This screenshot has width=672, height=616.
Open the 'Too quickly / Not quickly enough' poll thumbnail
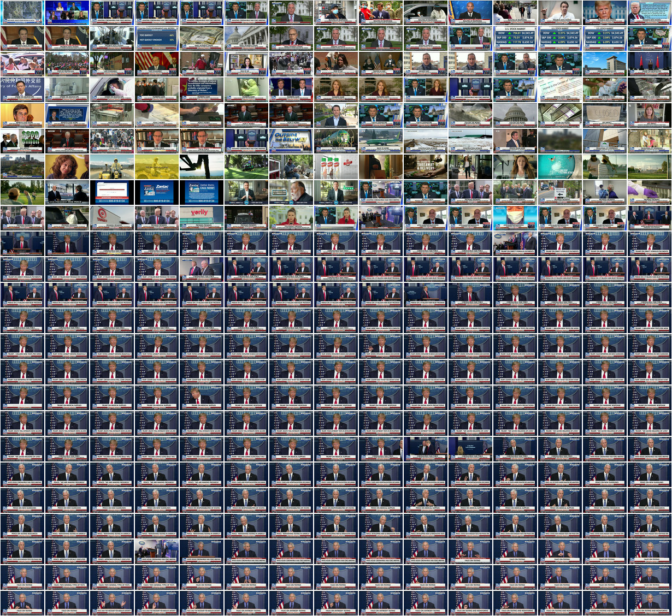tap(157, 38)
